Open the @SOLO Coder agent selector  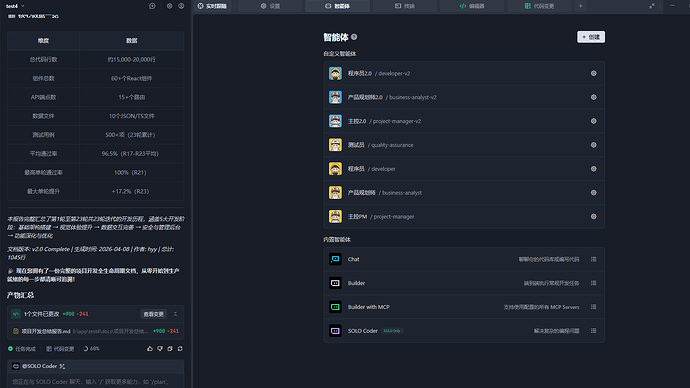[39, 366]
